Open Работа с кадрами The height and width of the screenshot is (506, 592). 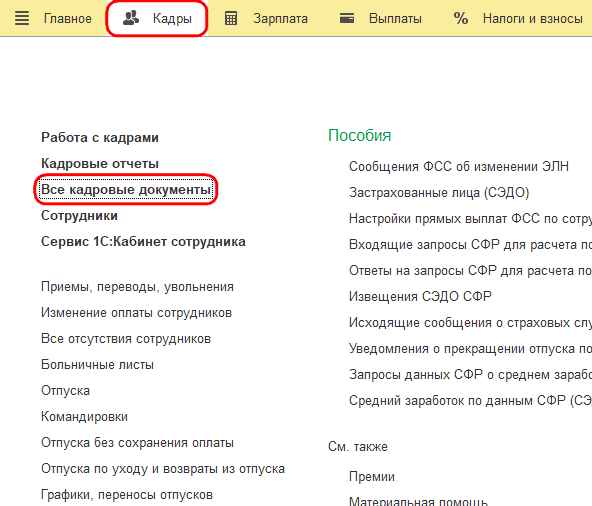(x=100, y=137)
